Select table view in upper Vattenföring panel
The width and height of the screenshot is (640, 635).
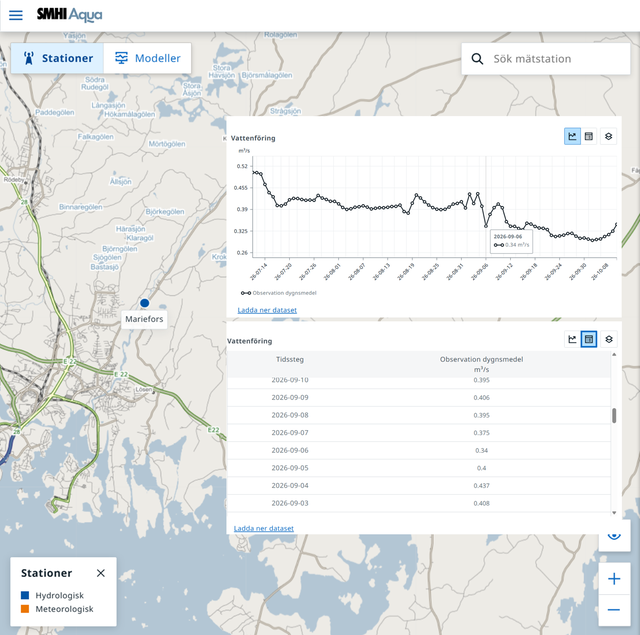point(589,136)
